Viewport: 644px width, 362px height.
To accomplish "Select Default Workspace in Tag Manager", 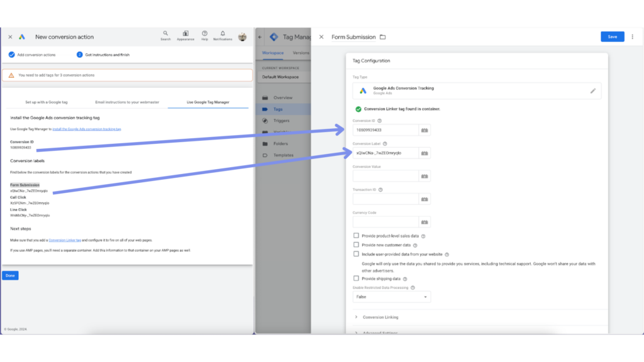I will 284,77.
